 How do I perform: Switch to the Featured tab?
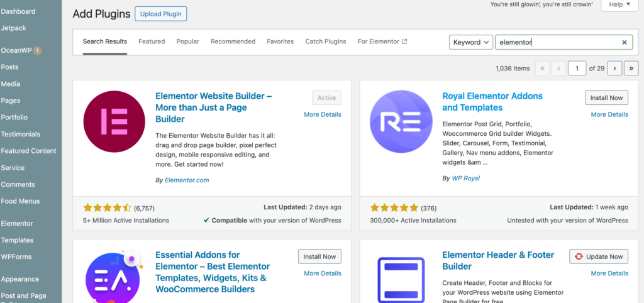coord(152,41)
